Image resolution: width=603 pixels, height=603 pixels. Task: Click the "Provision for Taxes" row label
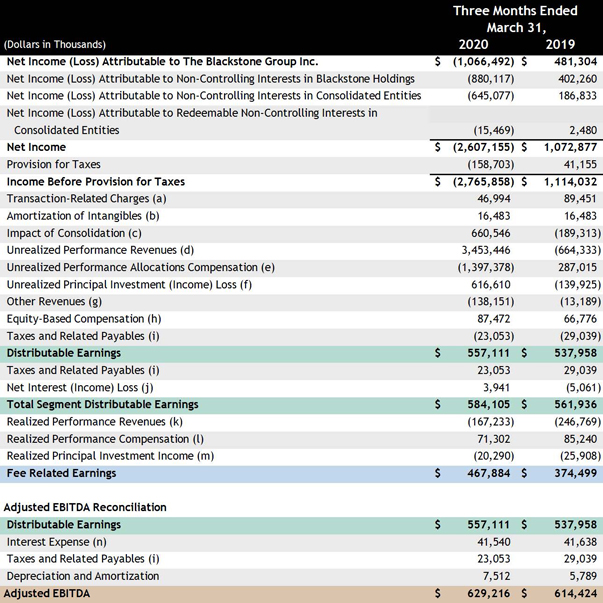pyautogui.click(x=53, y=164)
